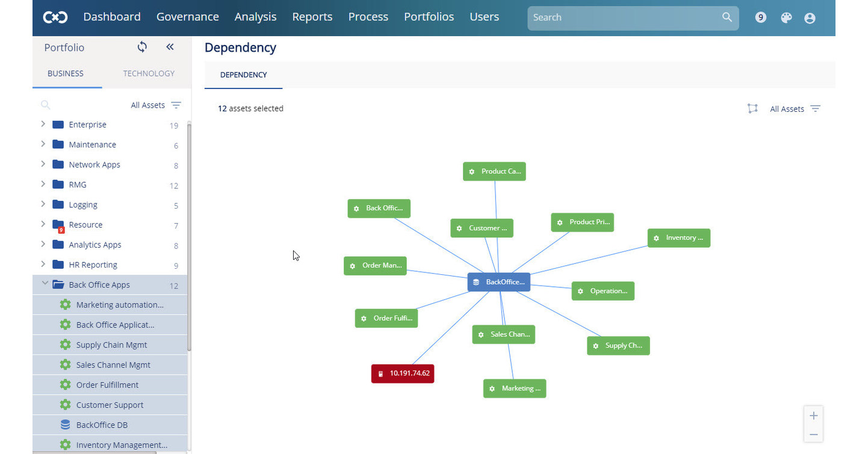This screenshot has width=868, height=454.
Task: Collapse the Back Office Apps folder
Action: click(x=45, y=284)
